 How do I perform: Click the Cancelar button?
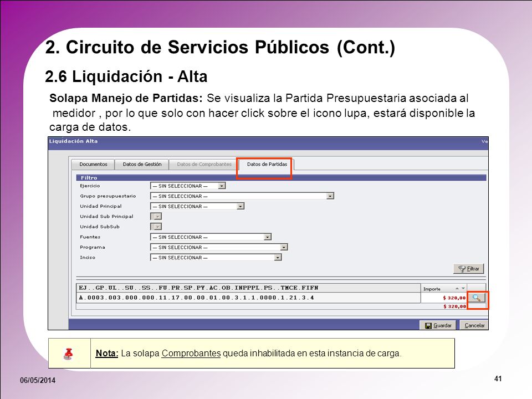[474, 325]
